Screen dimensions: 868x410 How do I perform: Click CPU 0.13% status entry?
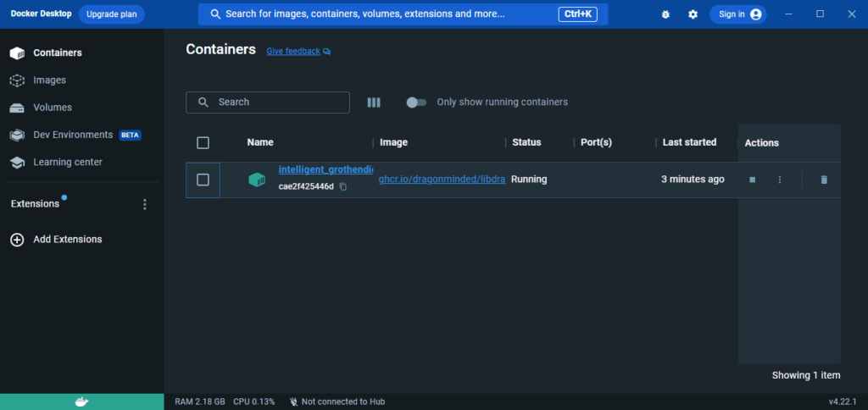254,402
